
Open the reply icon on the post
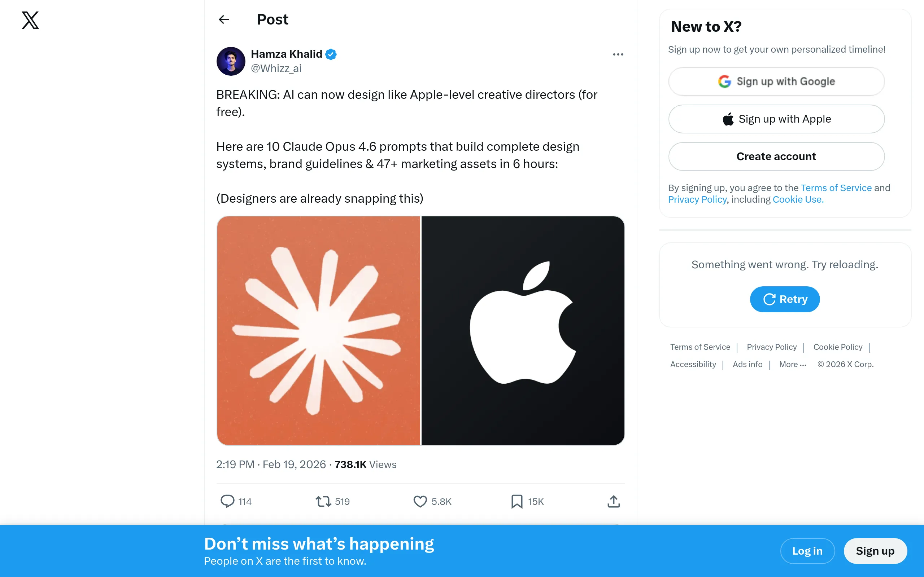tap(227, 501)
